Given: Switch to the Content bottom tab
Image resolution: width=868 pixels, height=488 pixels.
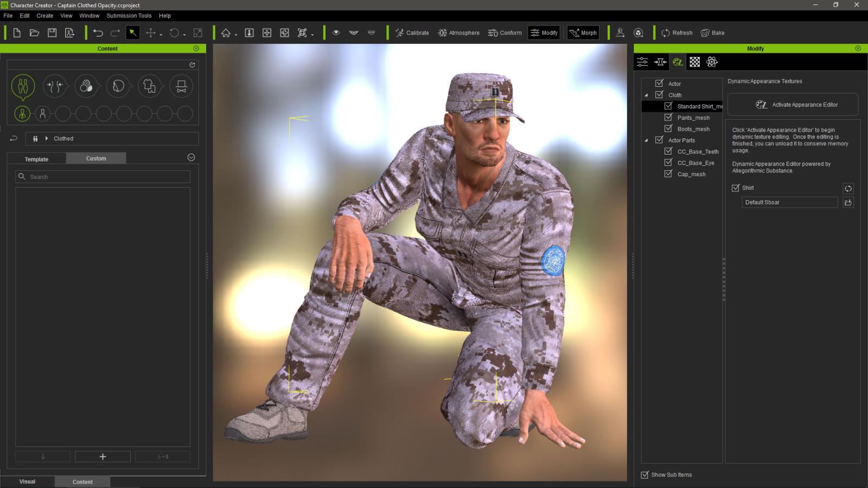Looking at the screenshot, I should click(82, 481).
